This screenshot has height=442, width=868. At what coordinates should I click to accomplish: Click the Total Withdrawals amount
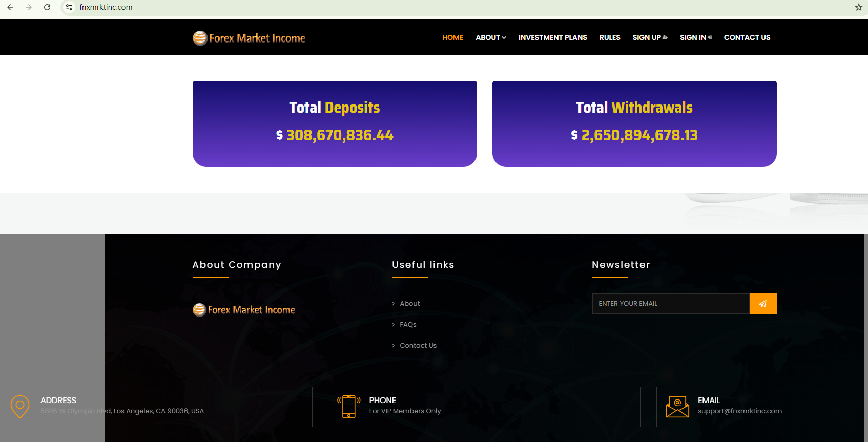[634, 135]
